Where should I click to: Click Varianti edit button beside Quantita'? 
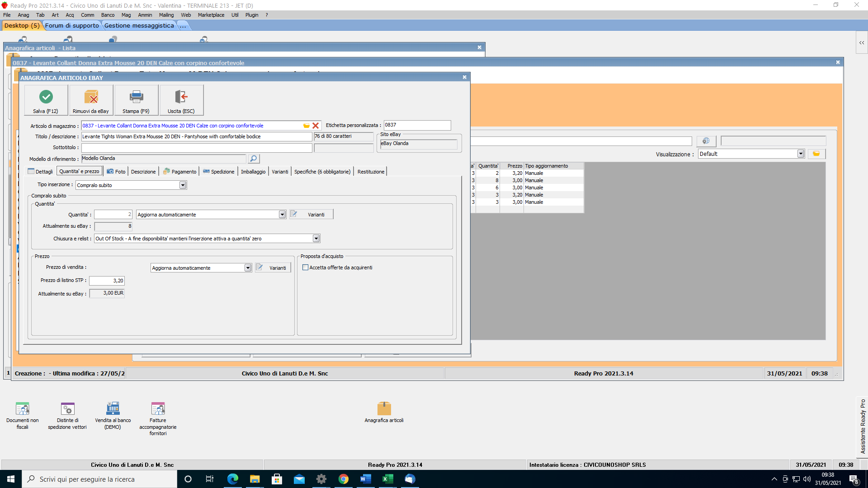click(x=311, y=215)
